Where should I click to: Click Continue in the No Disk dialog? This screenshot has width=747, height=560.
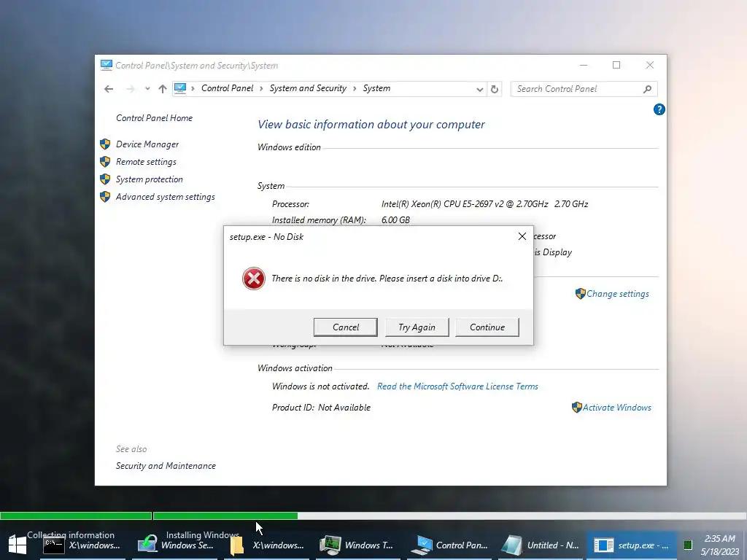[487, 327]
